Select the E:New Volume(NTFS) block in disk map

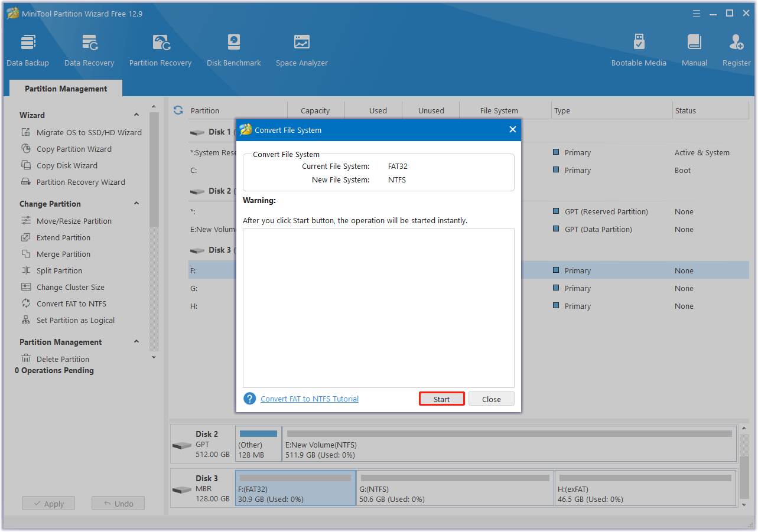[509, 443]
